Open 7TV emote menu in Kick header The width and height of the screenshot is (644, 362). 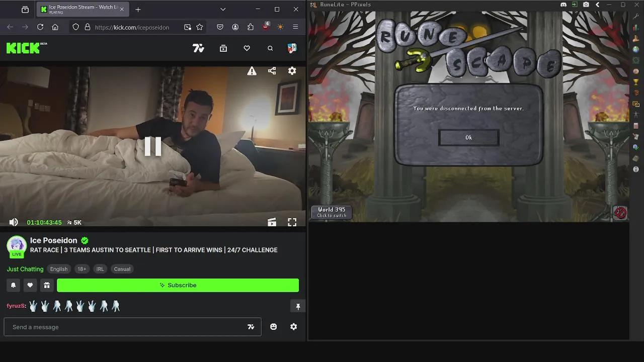(198, 48)
